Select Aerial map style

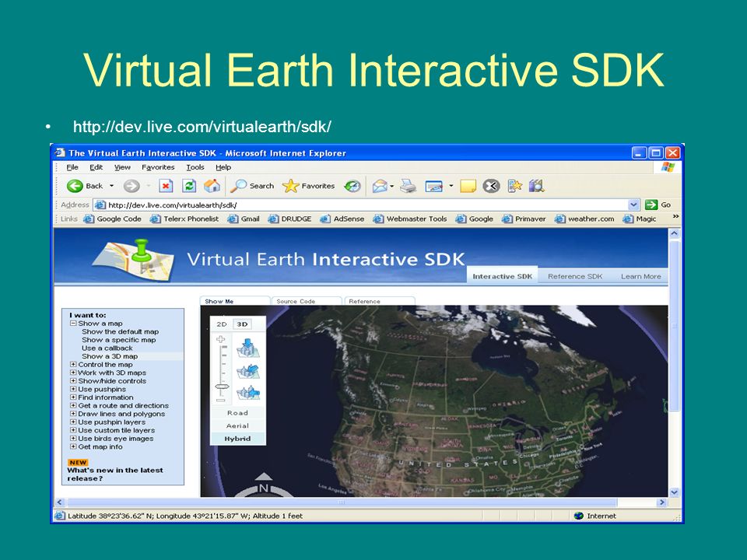click(237, 425)
